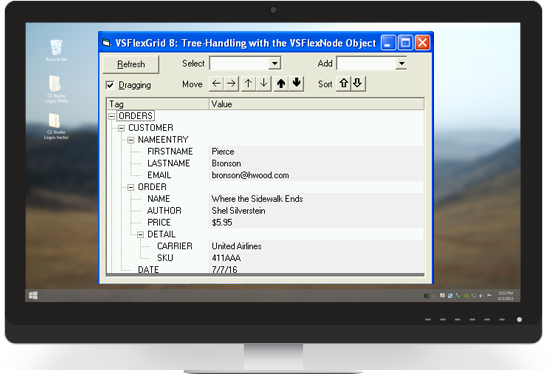Collapse the DETAIL node
The width and height of the screenshot is (550, 374).
(140, 234)
